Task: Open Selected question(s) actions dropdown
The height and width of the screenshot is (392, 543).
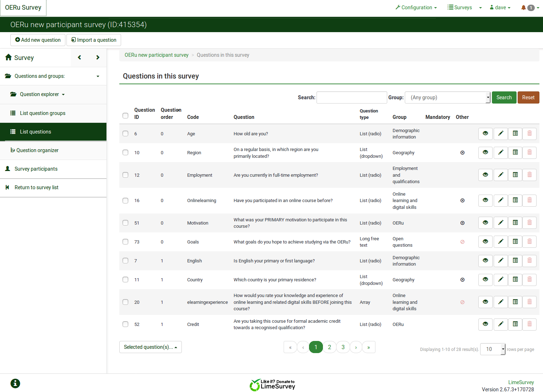Action: [x=150, y=347]
